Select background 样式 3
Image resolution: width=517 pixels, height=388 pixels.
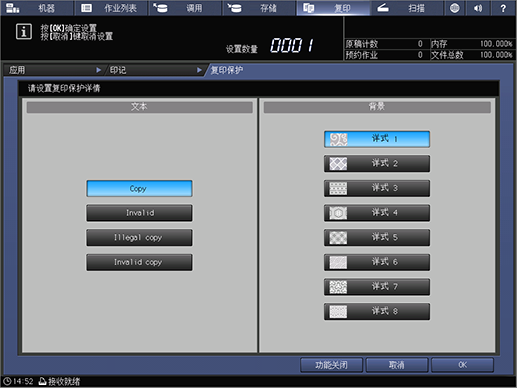[377, 188]
